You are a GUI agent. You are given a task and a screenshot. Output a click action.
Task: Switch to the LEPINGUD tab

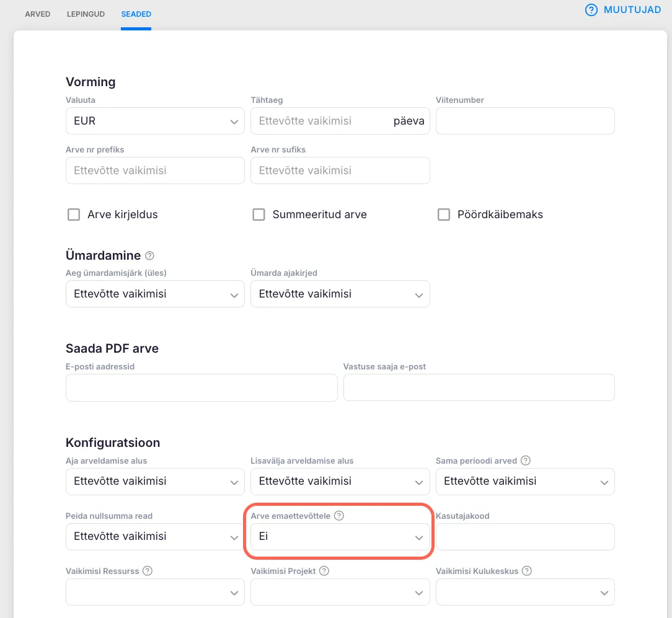tap(86, 14)
